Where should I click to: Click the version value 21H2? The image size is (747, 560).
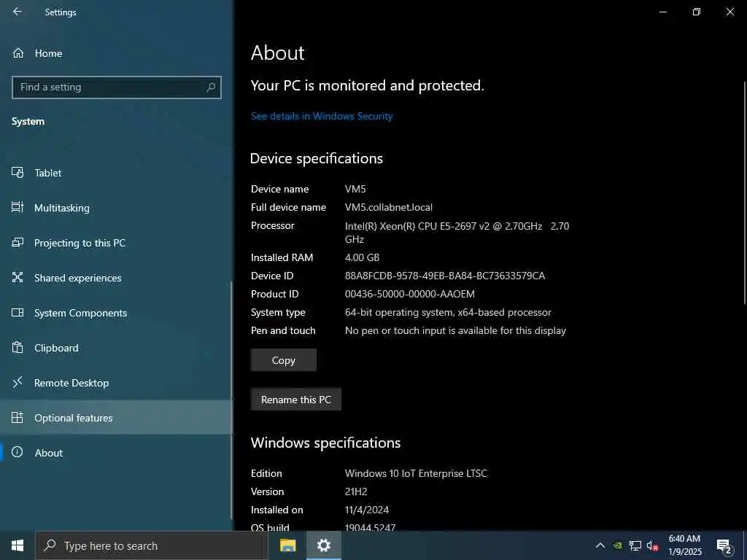pyautogui.click(x=356, y=491)
